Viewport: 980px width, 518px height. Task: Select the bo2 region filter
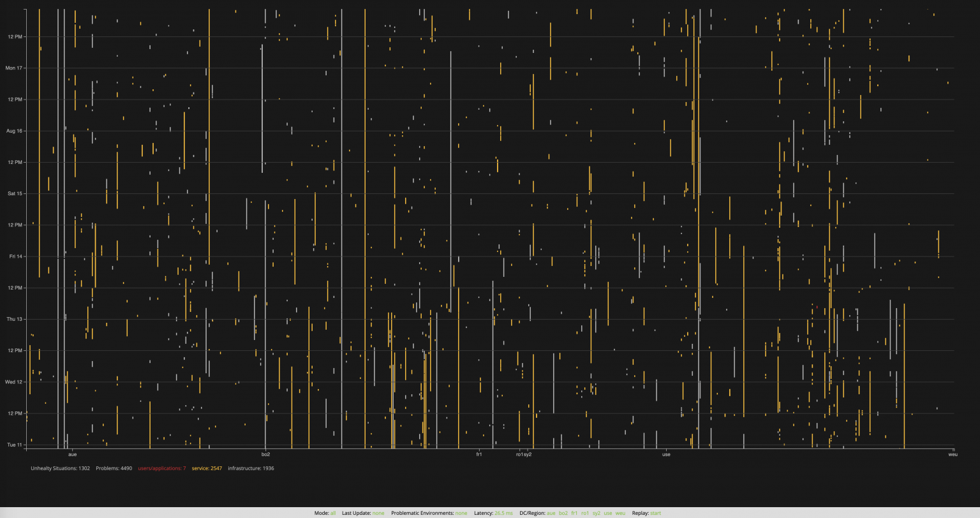click(562, 513)
